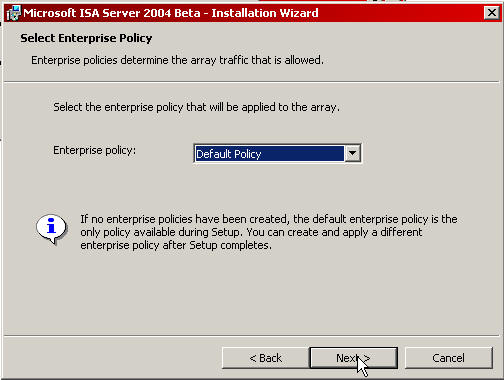Click 'Enterprise policies determine the array traffic' text
The image size is (504, 380).
(177, 60)
